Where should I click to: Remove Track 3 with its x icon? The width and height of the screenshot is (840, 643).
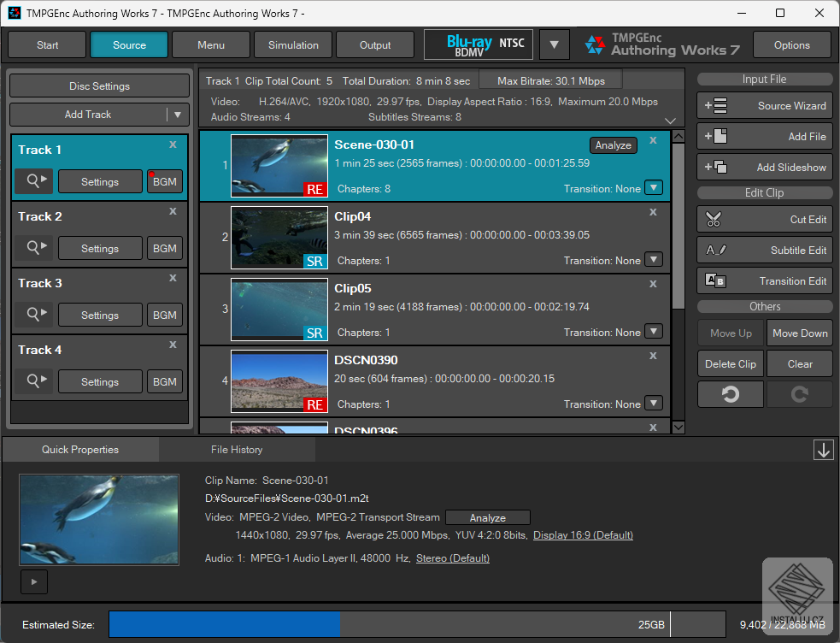click(x=173, y=278)
